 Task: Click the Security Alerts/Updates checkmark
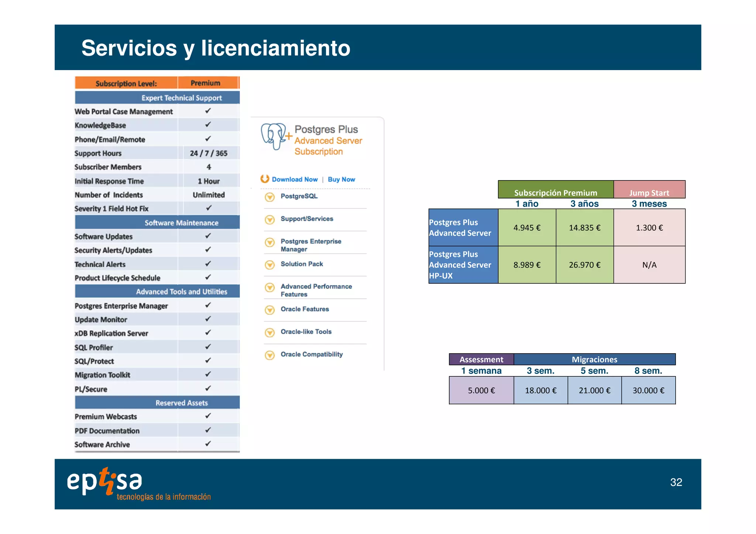tap(208, 249)
